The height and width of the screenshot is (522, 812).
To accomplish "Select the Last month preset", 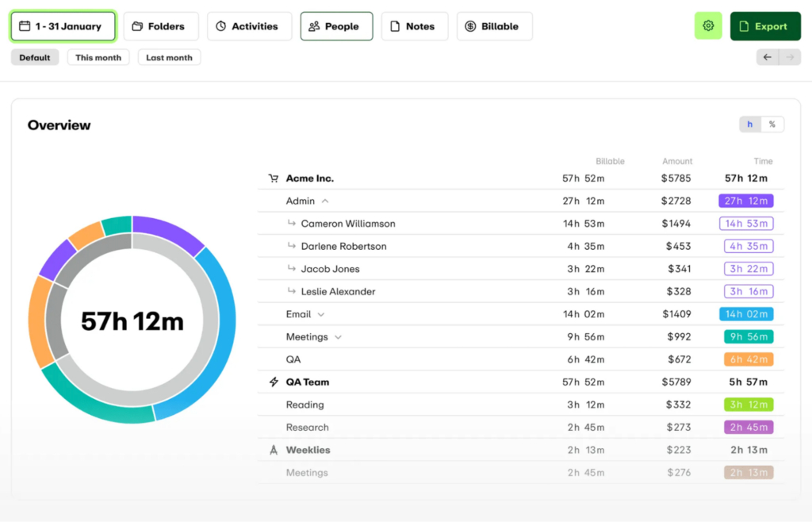I will (x=169, y=57).
